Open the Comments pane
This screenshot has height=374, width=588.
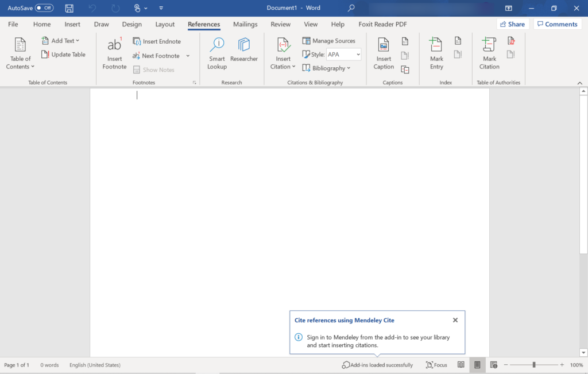point(557,24)
